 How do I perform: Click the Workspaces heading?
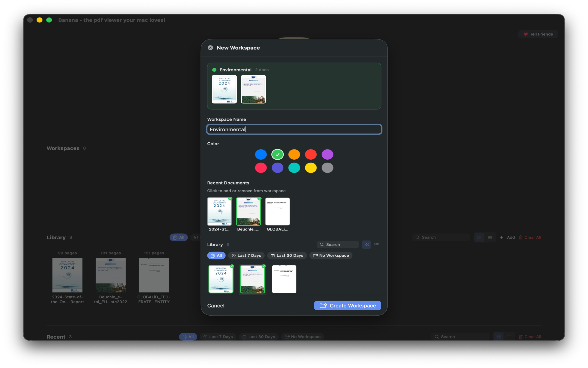point(63,148)
